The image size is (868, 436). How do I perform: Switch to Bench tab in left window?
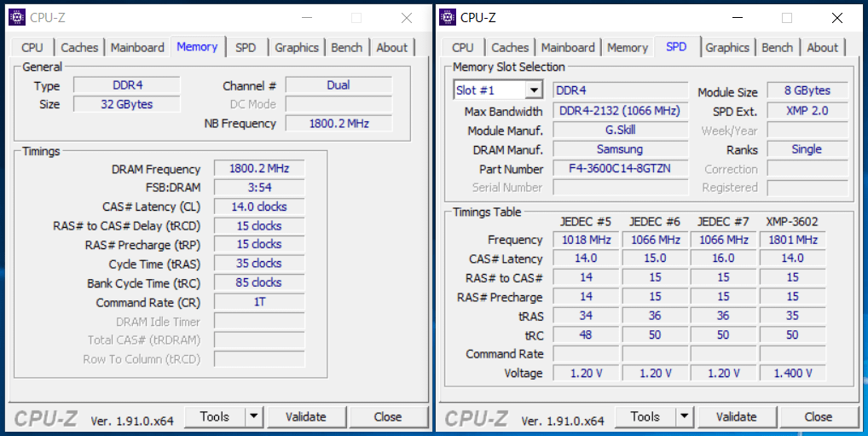pyautogui.click(x=346, y=48)
